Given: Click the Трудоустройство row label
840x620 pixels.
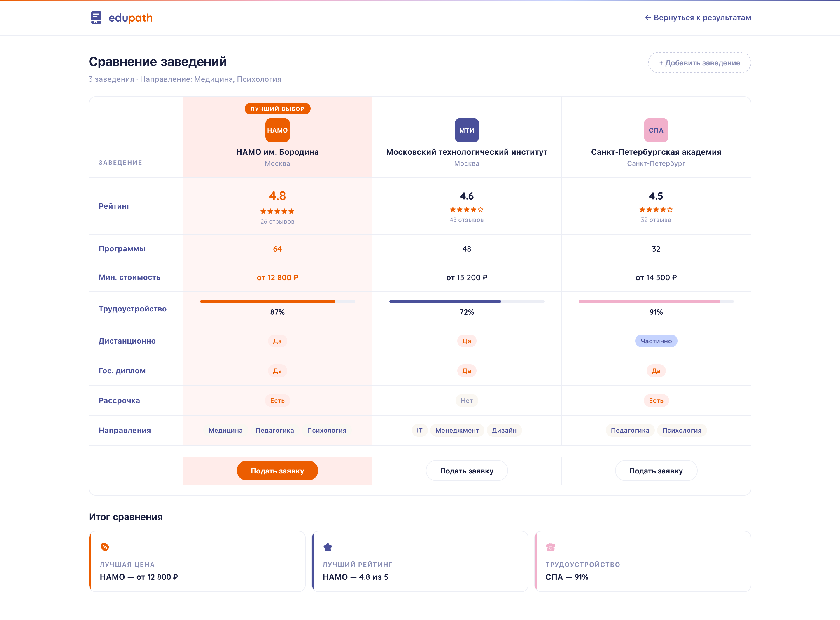Looking at the screenshot, I should pos(132,309).
